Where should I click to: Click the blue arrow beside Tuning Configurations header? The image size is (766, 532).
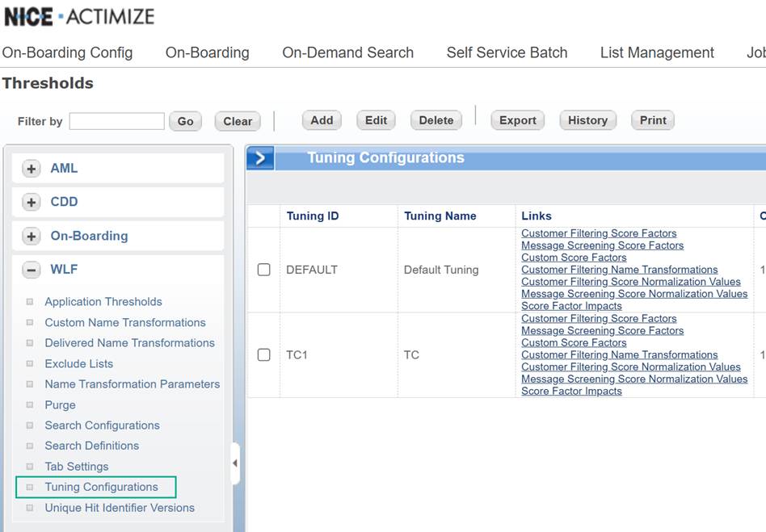click(260, 157)
